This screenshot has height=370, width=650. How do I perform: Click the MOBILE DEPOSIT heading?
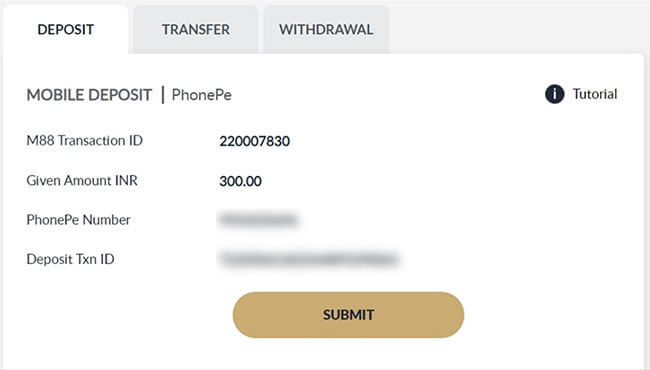tap(89, 95)
